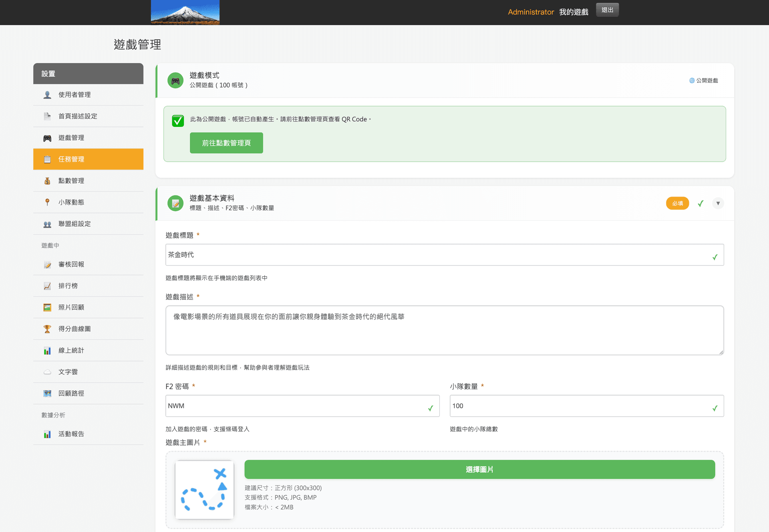Click the 文字雲 cloud icon
The height and width of the screenshot is (532, 769).
click(x=47, y=371)
